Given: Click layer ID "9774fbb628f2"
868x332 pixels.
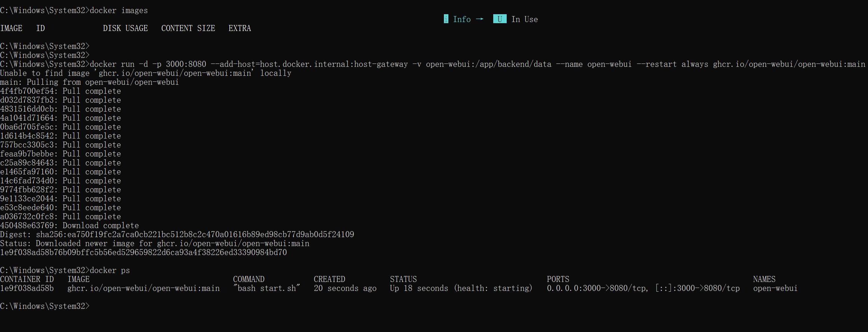Looking at the screenshot, I should click(x=27, y=190).
